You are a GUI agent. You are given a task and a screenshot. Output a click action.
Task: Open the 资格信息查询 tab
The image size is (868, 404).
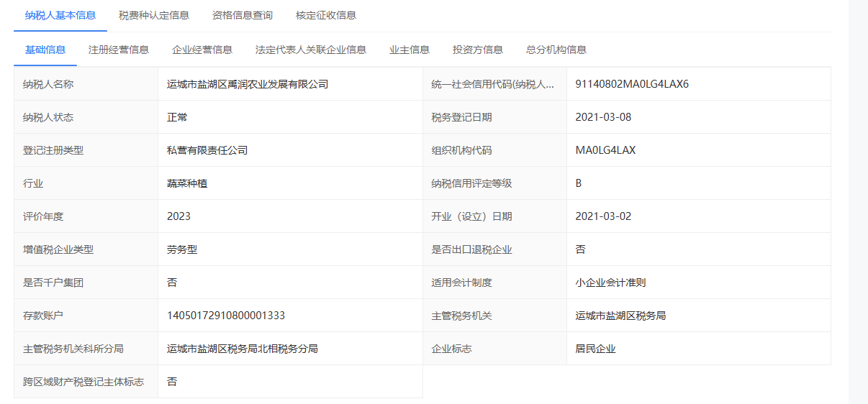pos(243,15)
